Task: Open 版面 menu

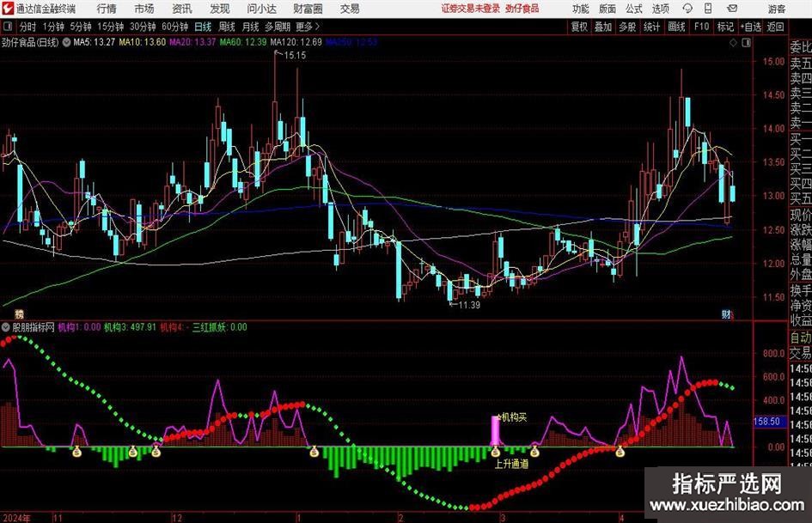Action: pyautogui.click(x=607, y=9)
